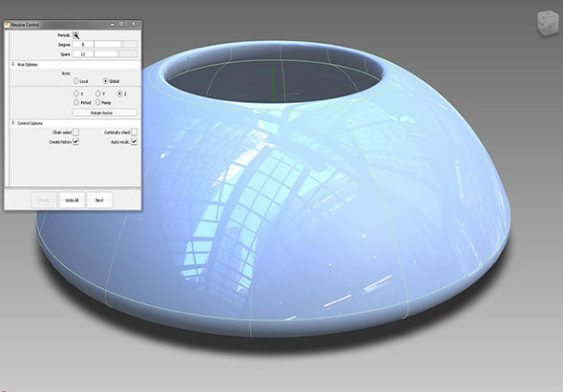Viewport: 563px width, 392px height.
Task: Click the green revolve axis line
Action: pyautogui.click(x=273, y=85)
